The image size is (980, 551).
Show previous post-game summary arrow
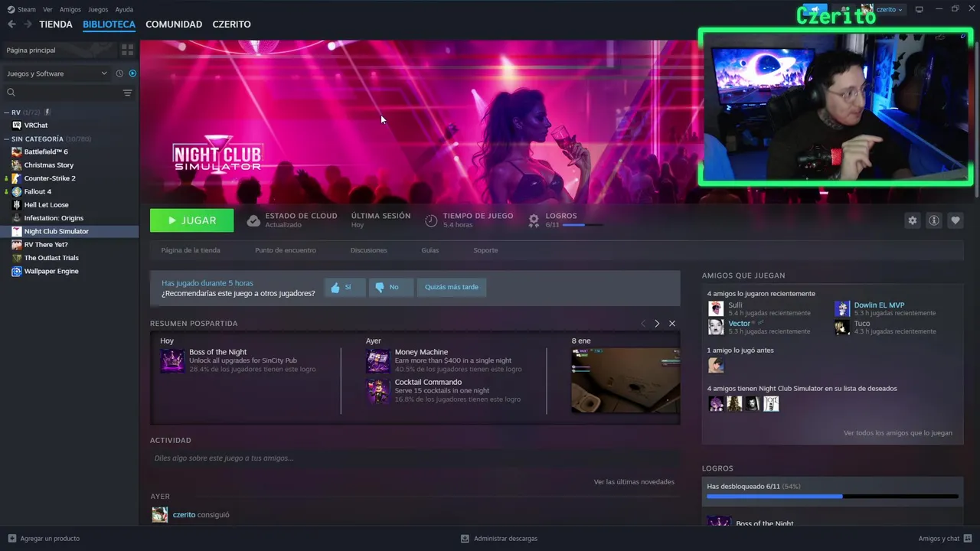coord(643,324)
